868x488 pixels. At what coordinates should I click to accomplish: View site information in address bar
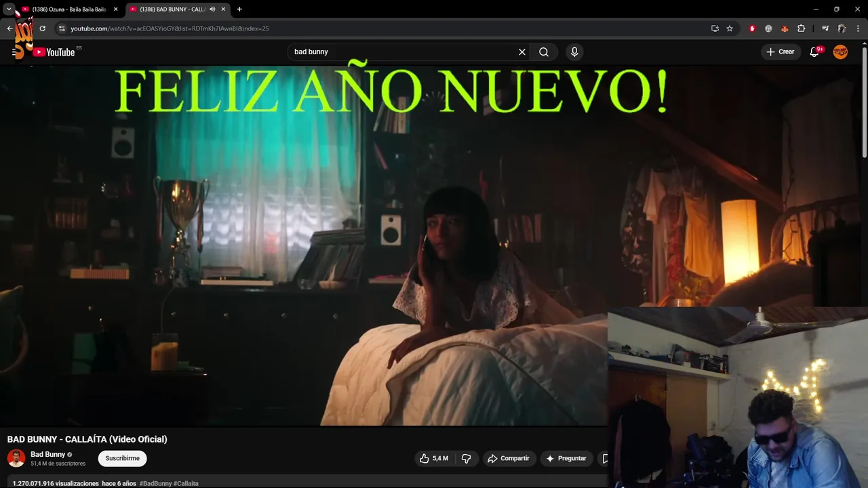click(x=61, y=28)
